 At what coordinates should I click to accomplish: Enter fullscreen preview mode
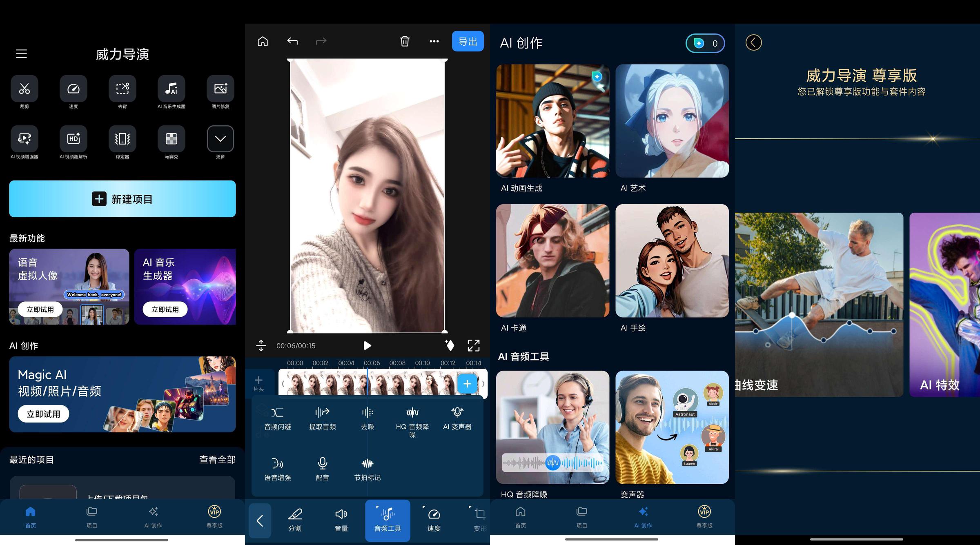pyautogui.click(x=474, y=346)
